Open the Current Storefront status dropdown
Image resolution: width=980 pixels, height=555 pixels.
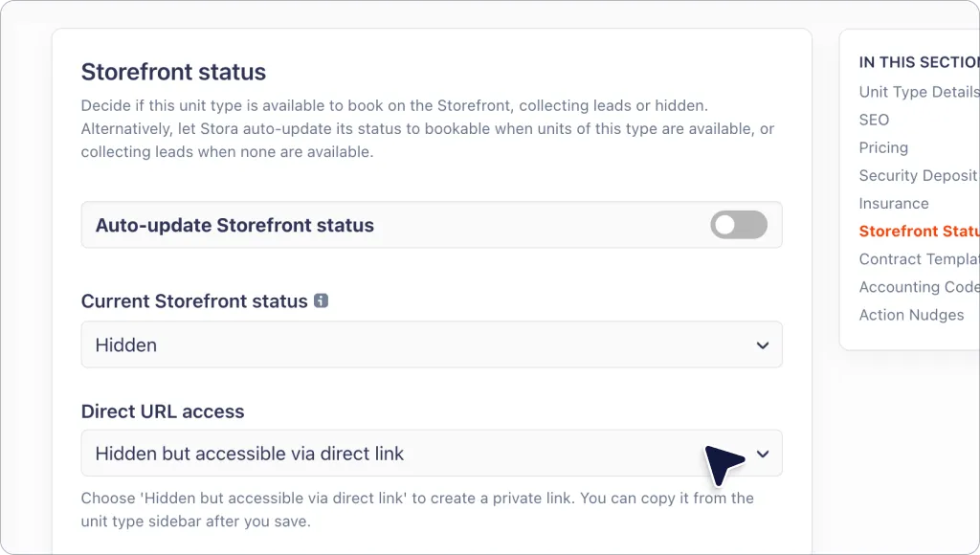coord(432,344)
